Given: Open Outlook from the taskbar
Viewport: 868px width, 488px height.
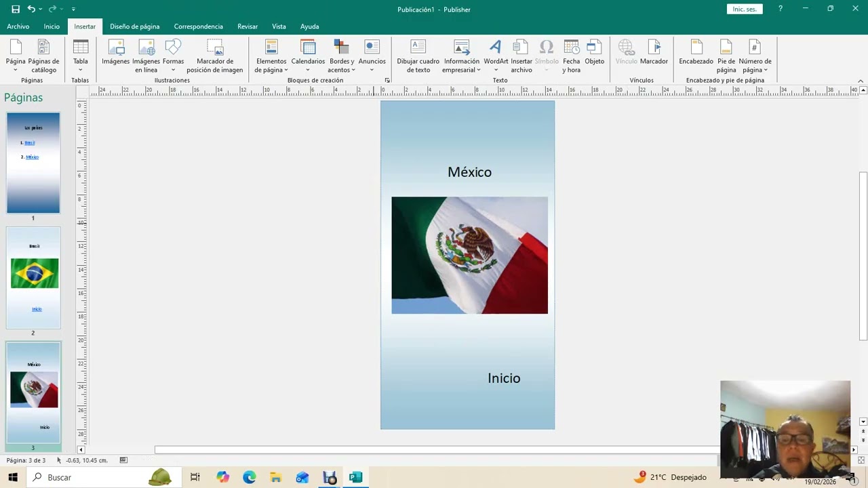Looking at the screenshot, I should pos(302,477).
